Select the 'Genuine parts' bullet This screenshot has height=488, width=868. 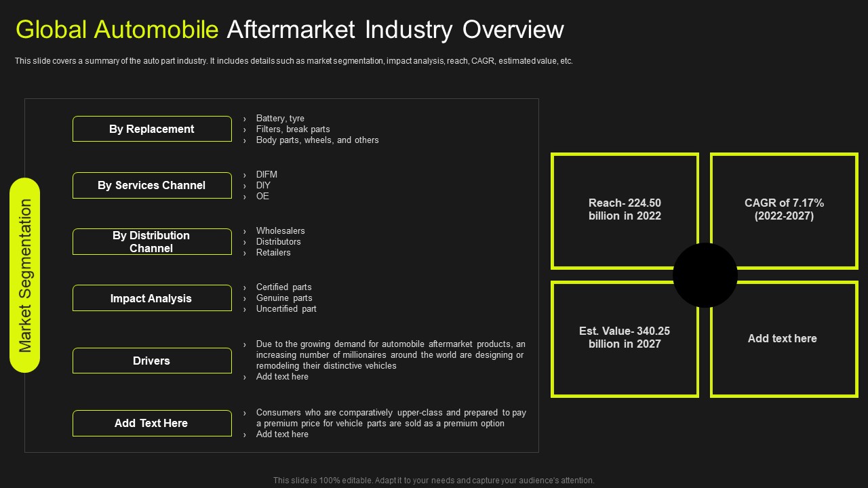coord(284,298)
